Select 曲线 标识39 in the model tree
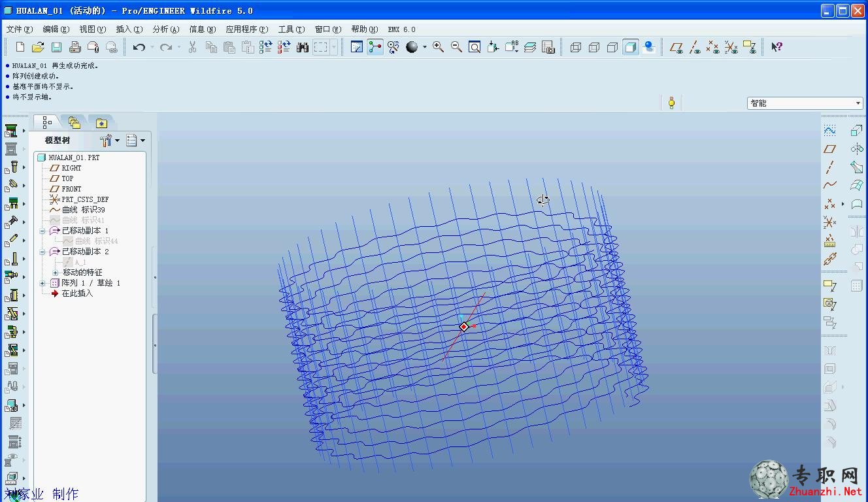Image resolution: width=868 pixels, height=502 pixels. 77,210
